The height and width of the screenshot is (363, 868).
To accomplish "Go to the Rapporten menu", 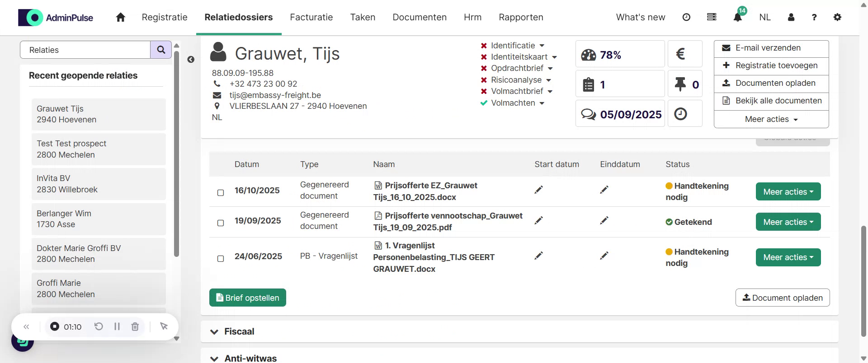I will point(521,17).
